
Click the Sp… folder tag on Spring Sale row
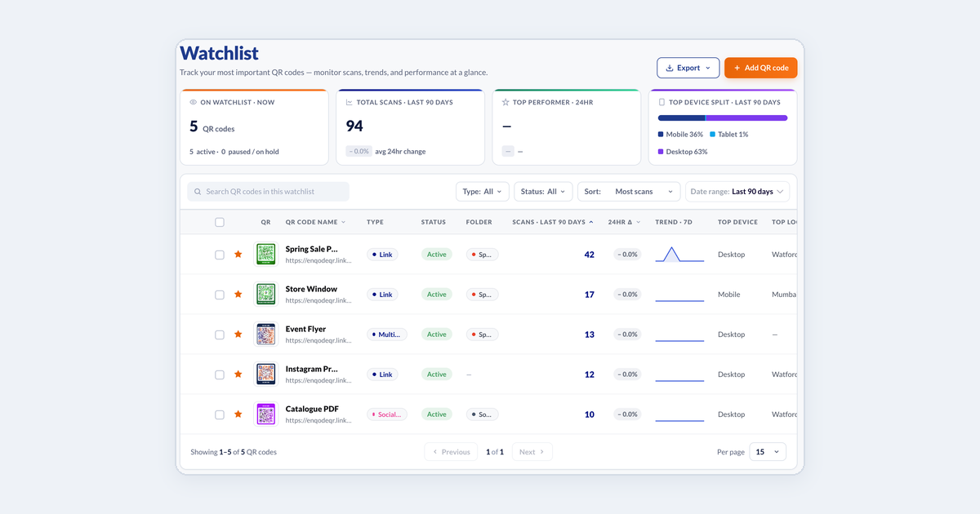482,255
